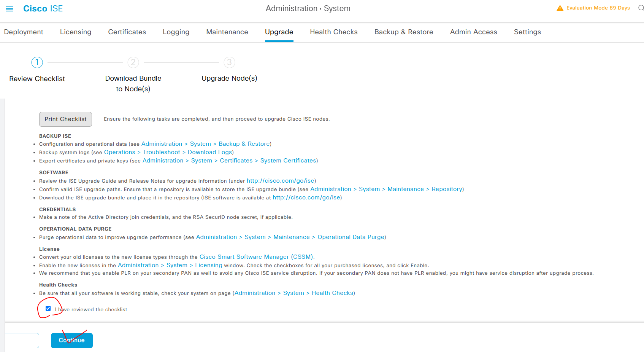The width and height of the screenshot is (644, 352).
Task: Select step 3 circle Upgrade Node(s)
Action: coord(229,62)
